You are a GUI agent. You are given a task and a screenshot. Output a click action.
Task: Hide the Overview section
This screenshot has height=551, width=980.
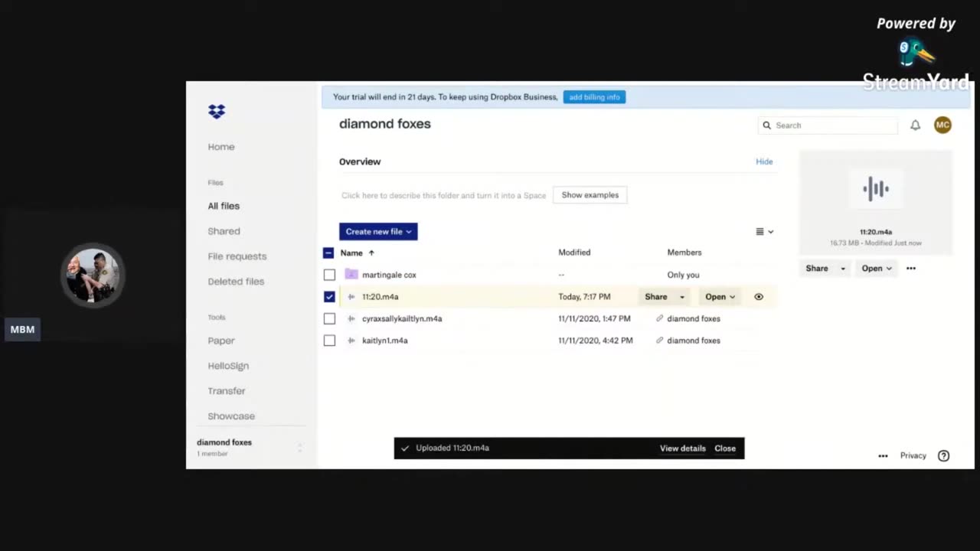pos(764,161)
